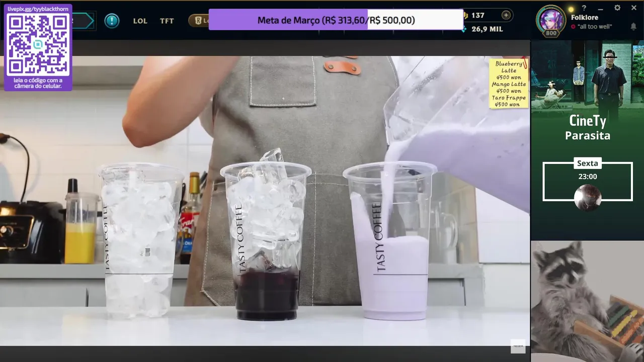Minimize the League client window
Viewport: 644px width, 362px height.
click(601, 8)
